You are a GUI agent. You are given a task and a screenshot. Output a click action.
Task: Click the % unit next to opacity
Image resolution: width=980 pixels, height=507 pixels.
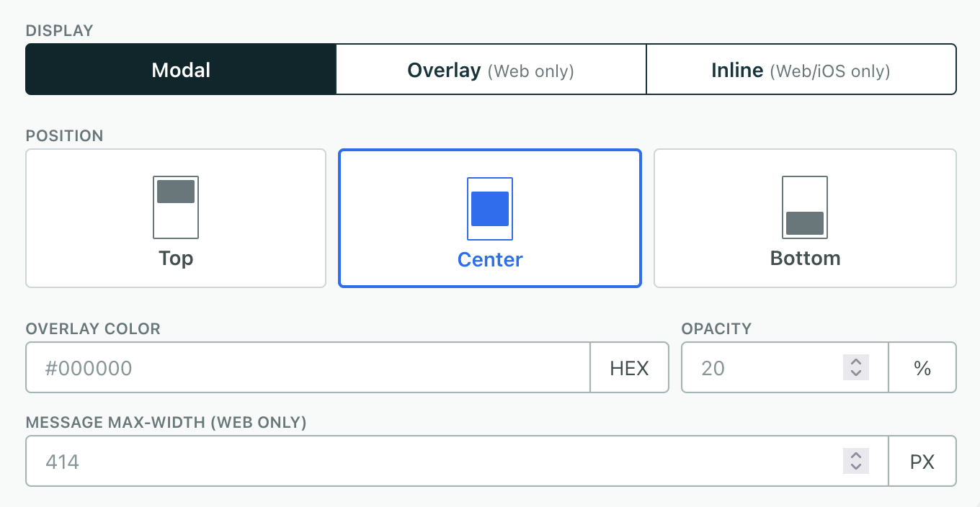pos(922,368)
